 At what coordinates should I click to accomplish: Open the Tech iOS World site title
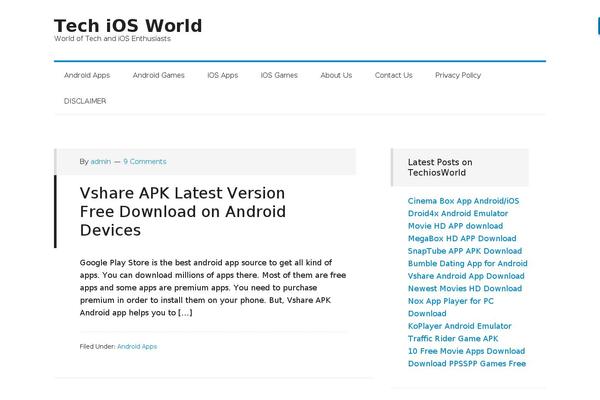(128, 26)
